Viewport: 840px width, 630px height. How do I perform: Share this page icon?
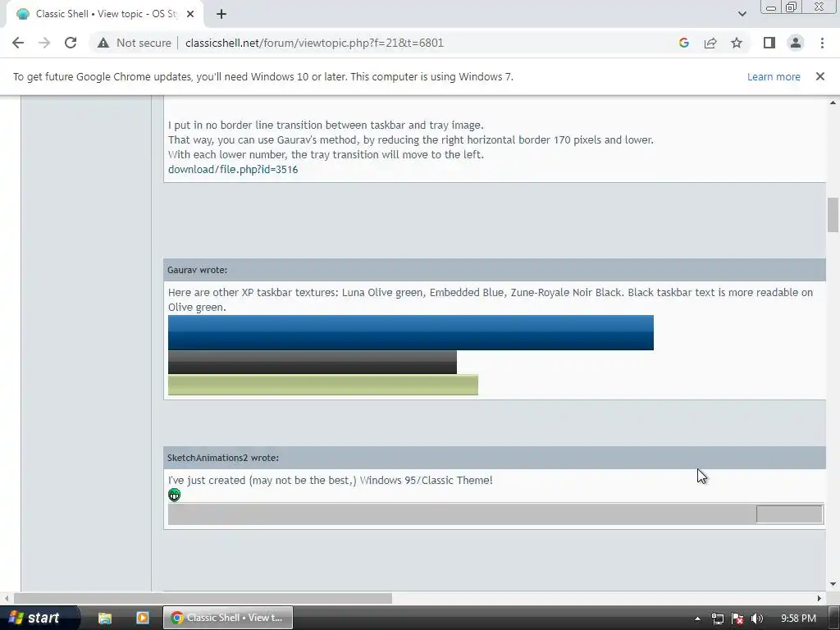coord(710,43)
